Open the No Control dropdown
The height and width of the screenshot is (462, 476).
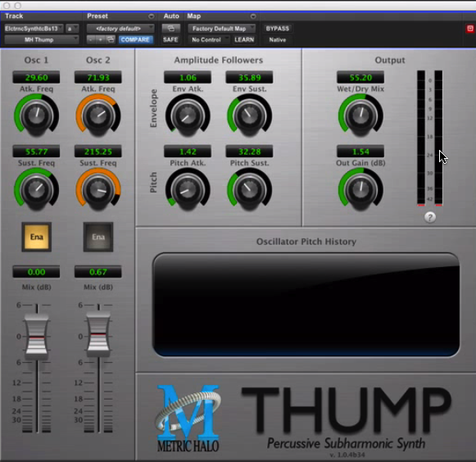click(209, 40)
